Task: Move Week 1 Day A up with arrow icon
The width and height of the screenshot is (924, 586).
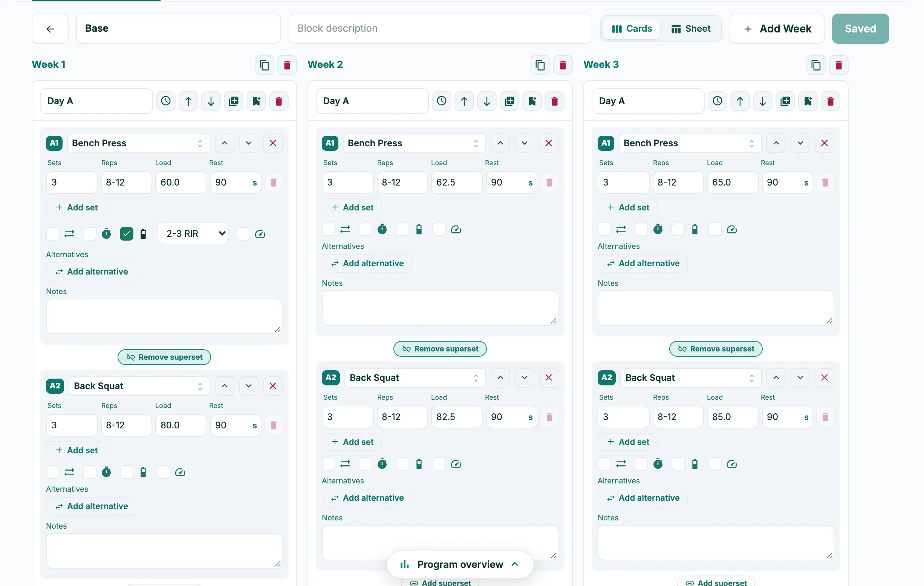Action: coord(188,101)
